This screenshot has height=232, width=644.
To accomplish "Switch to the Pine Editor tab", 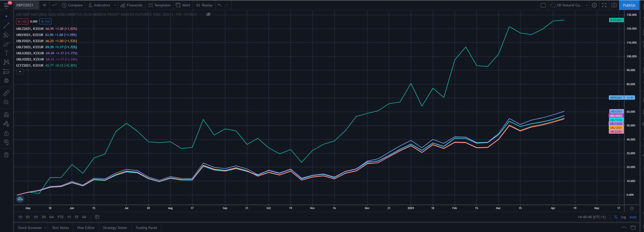I will point(86,227).
